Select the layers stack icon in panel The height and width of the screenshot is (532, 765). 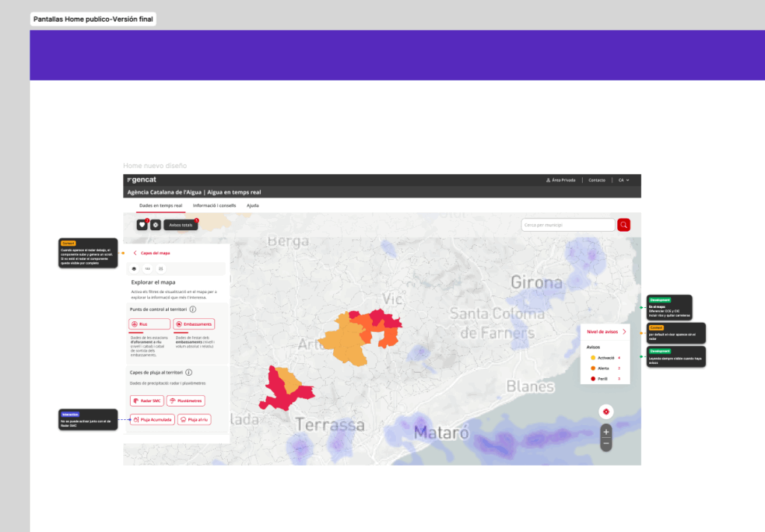(134, 268)
